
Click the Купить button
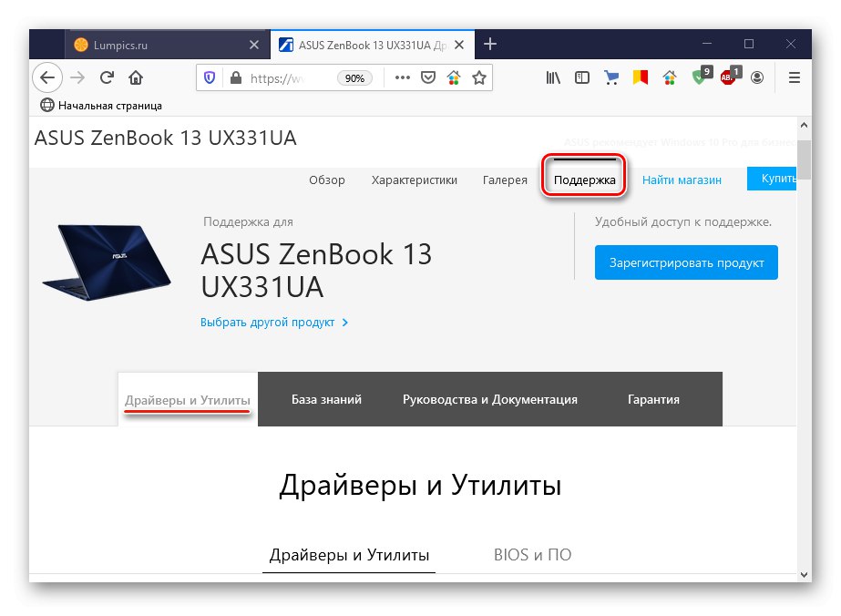click(x=773, y=179)
